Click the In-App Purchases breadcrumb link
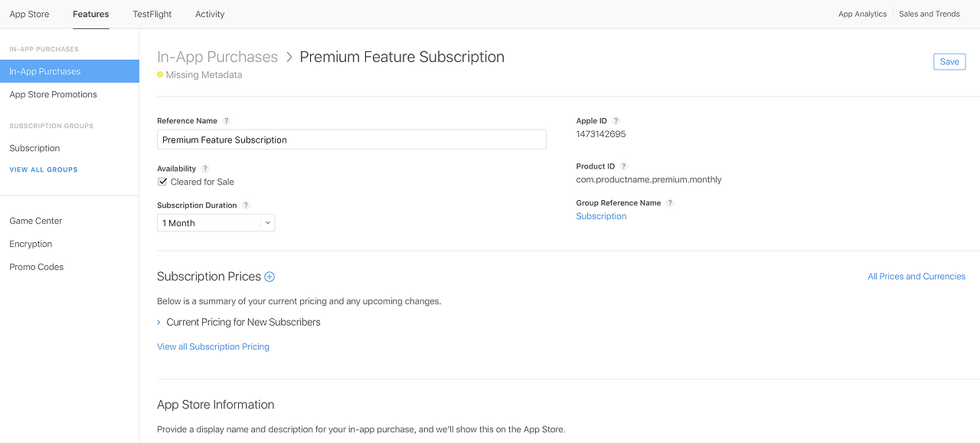This screenshot has width=980, height=443. [x=217, y=57]
